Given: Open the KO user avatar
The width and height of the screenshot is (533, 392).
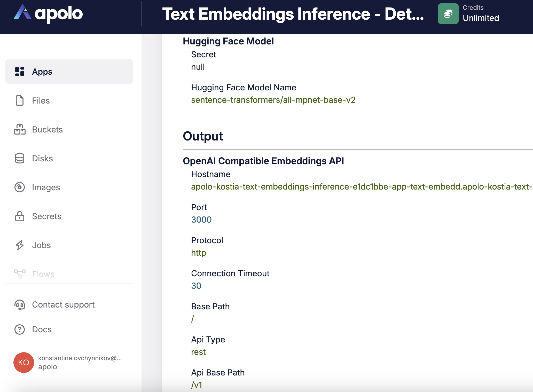Looking at the screenshot, I should [x=24, y=363].
